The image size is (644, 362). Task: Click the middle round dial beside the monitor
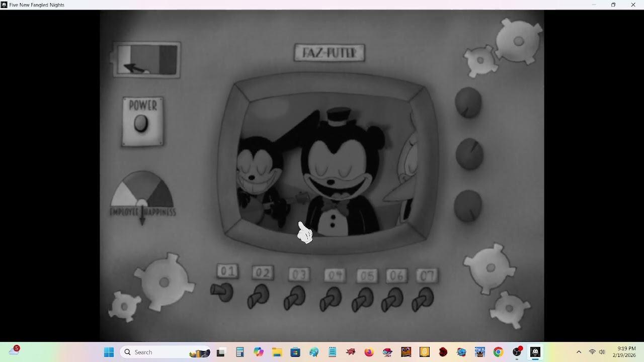[469, 154]
